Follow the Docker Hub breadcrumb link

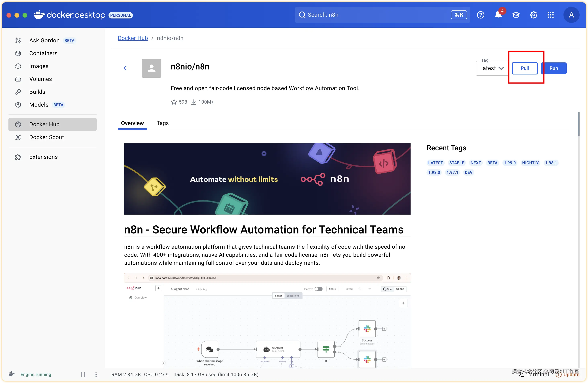(x=133, y=38)
